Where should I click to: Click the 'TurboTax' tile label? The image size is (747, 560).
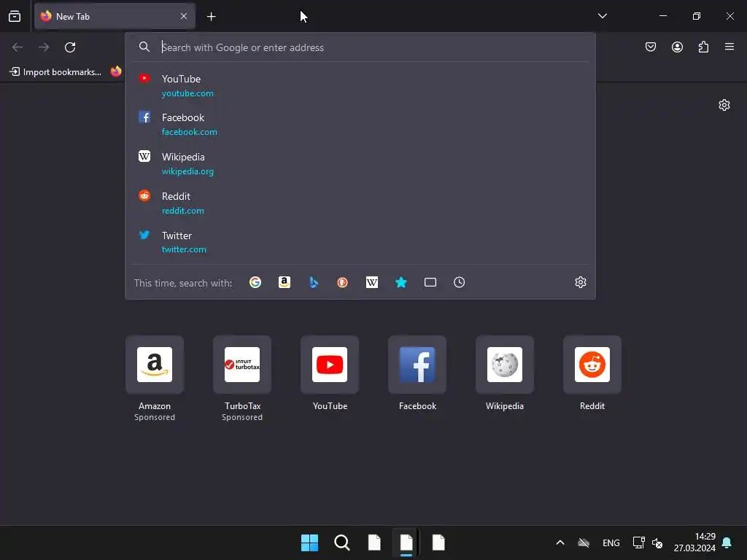[x=242, y=406]
